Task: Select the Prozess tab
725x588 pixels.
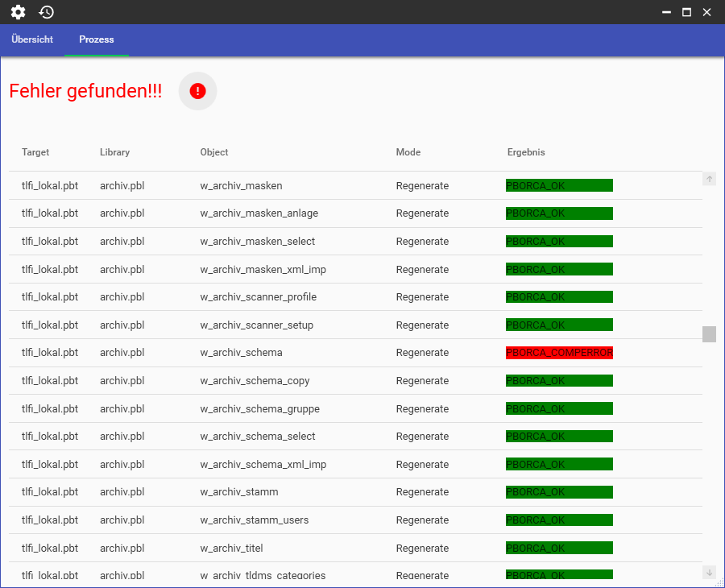Action: [x=97, y=39]
